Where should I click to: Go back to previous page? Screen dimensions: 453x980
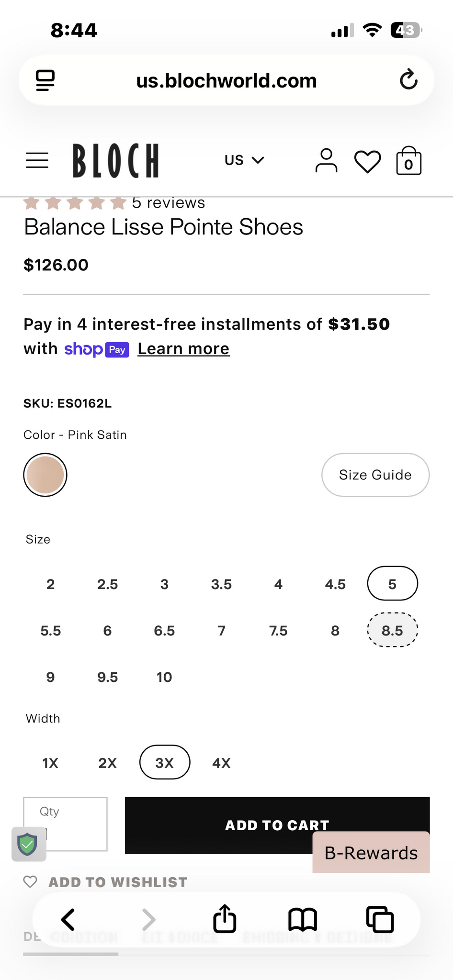coord(68,919)
